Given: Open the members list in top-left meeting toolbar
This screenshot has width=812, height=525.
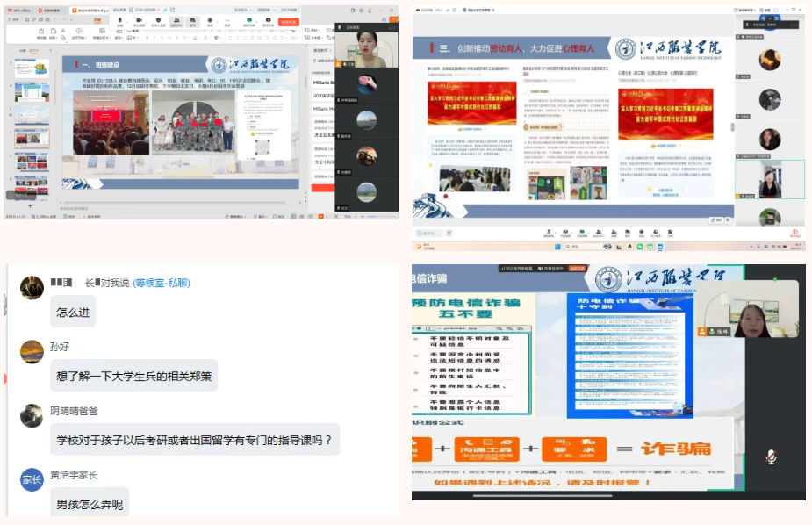Looking at the screenshot, I should pos(176,21).
